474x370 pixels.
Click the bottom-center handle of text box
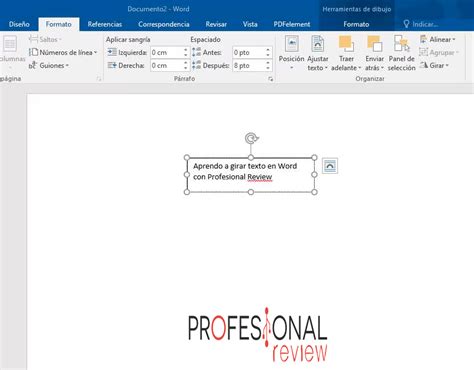click(251, 192)
